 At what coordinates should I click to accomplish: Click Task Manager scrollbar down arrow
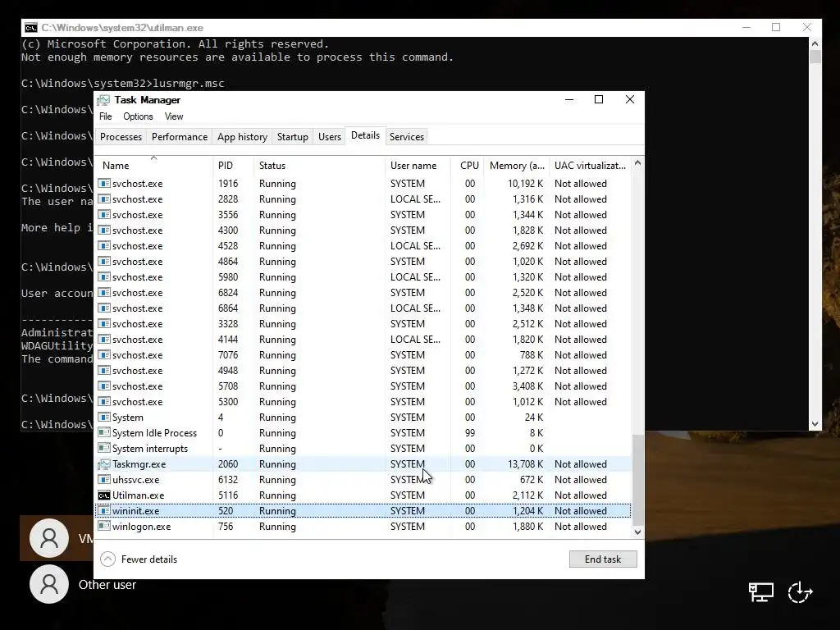[637, 532]
